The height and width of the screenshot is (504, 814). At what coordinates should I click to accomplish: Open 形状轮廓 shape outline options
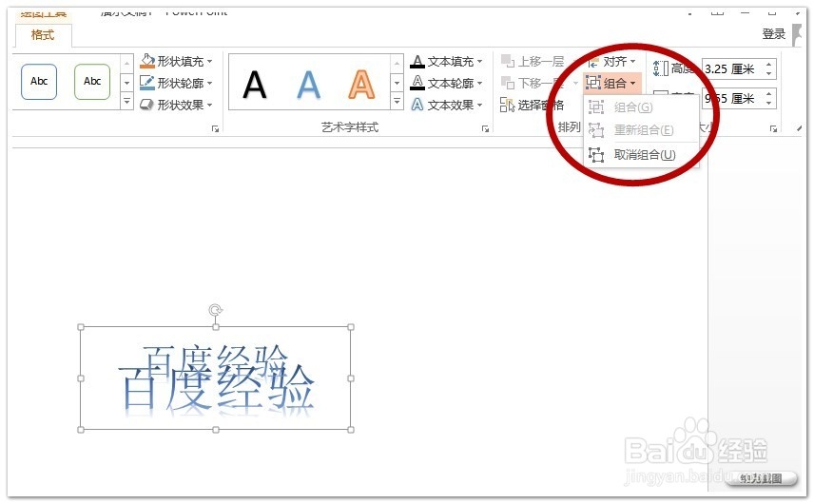(x=177, y=83)
